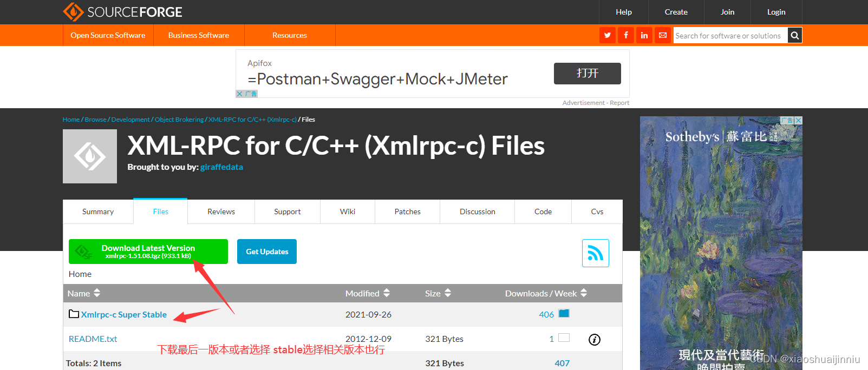Close the Sotheby's sidebar ad
Screen dimensions: 868x370
[x=798, y=120]
